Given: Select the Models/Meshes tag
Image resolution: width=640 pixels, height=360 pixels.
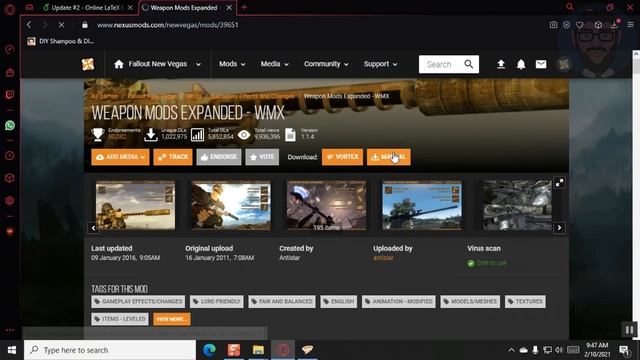Looking at the screenshot, I should point(470,302).
